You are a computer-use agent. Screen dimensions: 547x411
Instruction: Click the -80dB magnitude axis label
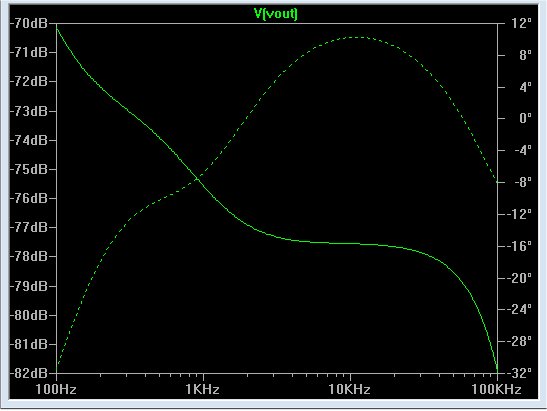tap(29, 315)
